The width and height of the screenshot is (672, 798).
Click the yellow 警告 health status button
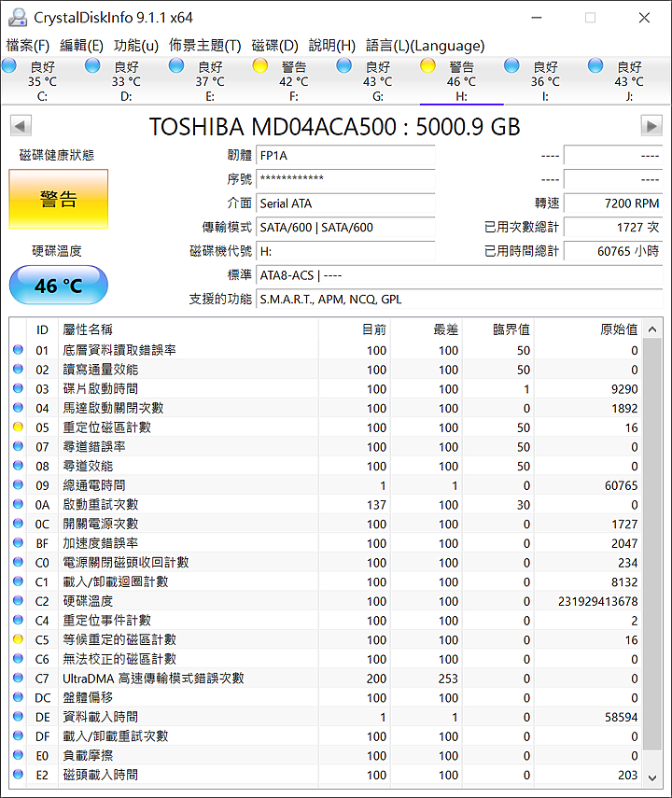(59, 199)
